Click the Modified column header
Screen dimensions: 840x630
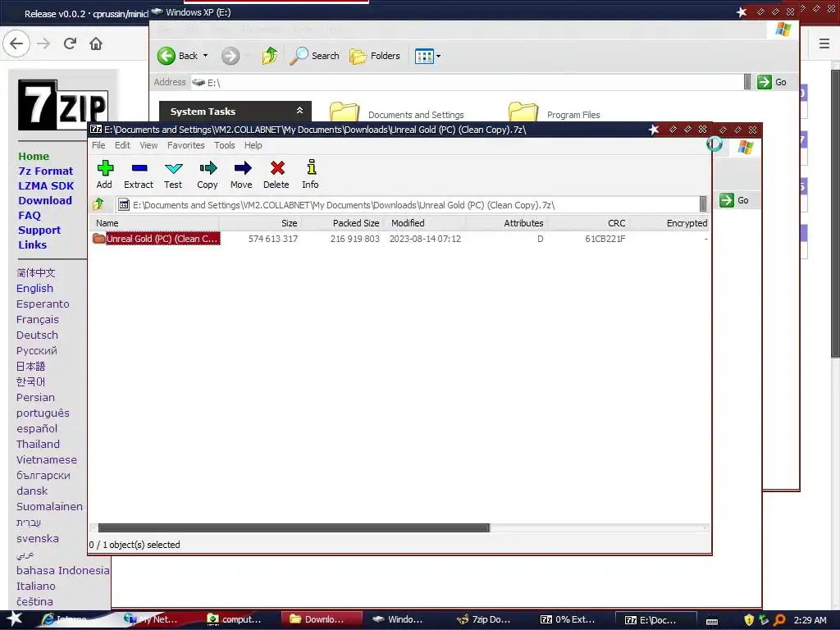424,223
